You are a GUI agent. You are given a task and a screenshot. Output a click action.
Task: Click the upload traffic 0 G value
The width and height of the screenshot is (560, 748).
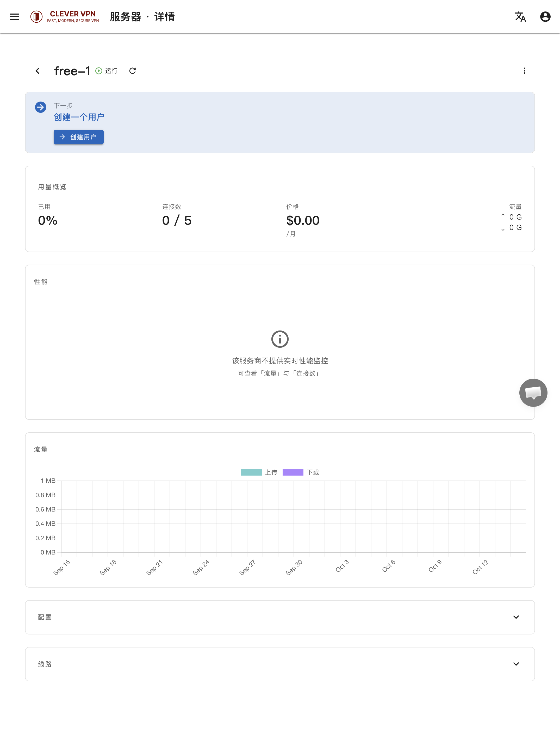click(515, 217)
